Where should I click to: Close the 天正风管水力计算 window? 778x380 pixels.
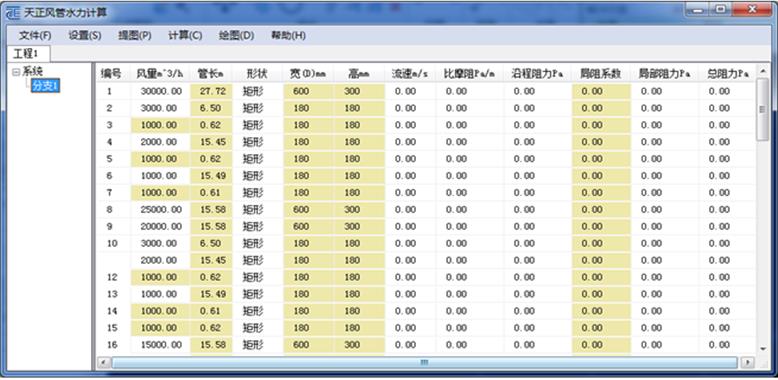[x=752, y=9]
